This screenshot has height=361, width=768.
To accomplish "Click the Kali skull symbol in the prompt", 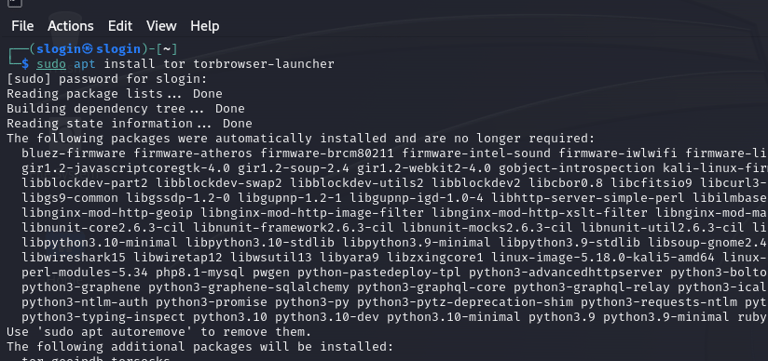I will 87,49.
